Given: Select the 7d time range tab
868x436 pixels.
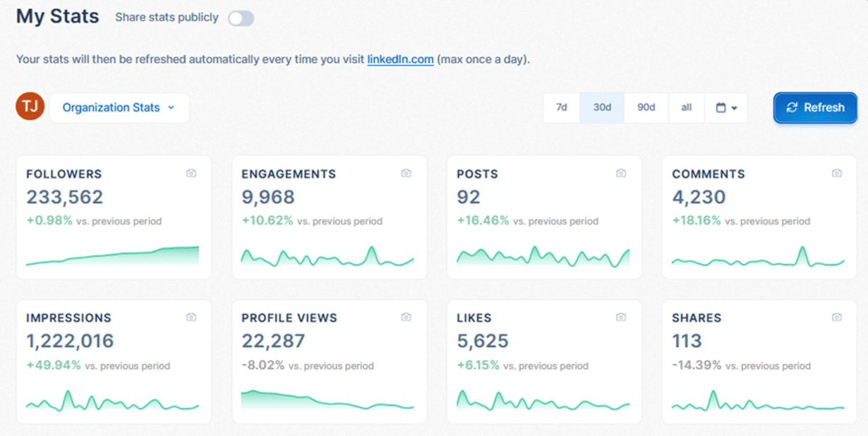Looking at the screenshot, I should pyautogui.click(x=562, y=108).
